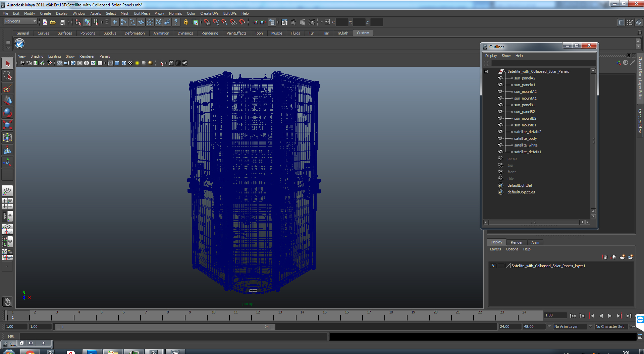Screen dimensions: 644x354
Task: Click the Open Scene folder icon
Action: pyautogui.click(x=53, y=22)
